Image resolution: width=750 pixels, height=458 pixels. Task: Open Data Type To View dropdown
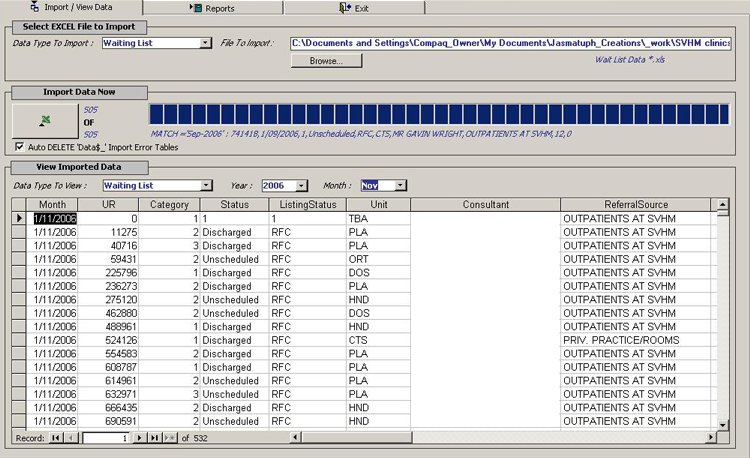coord(206,185)
